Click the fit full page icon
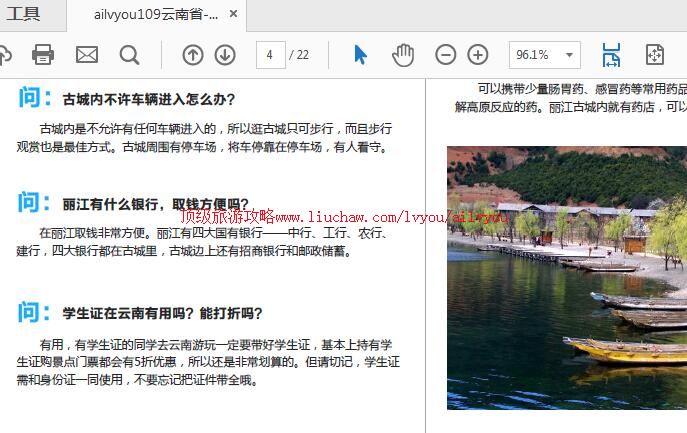Image resolution: width=687 pixels, height=433 pixels. (x=655, y=55)
